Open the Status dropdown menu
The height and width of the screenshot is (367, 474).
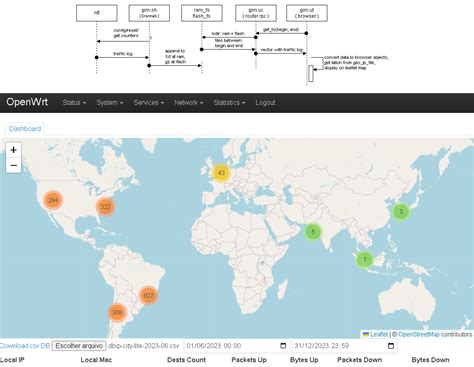tap(74, 103)
